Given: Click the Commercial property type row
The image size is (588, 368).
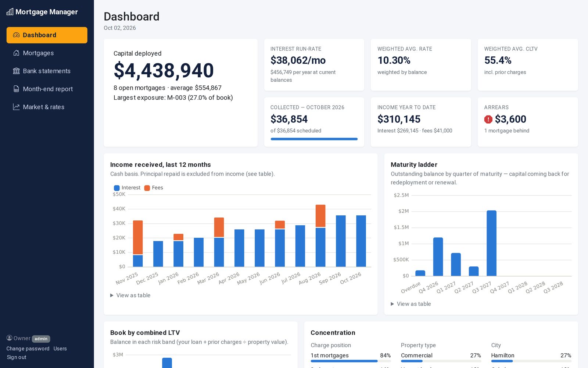Looking at the screenshot, I should tap(441, 357).
